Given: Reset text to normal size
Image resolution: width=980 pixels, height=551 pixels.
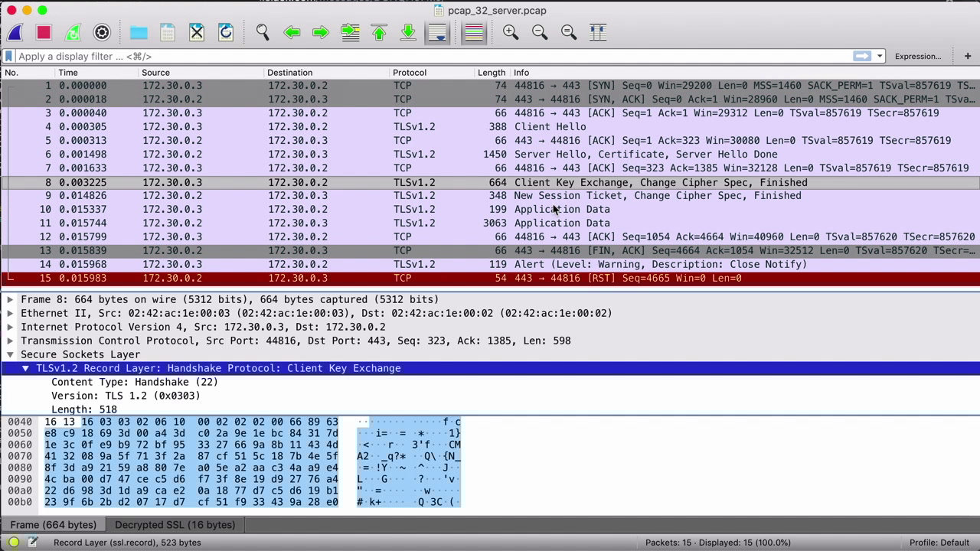Looking at the screenshot, I should [569, 32].
